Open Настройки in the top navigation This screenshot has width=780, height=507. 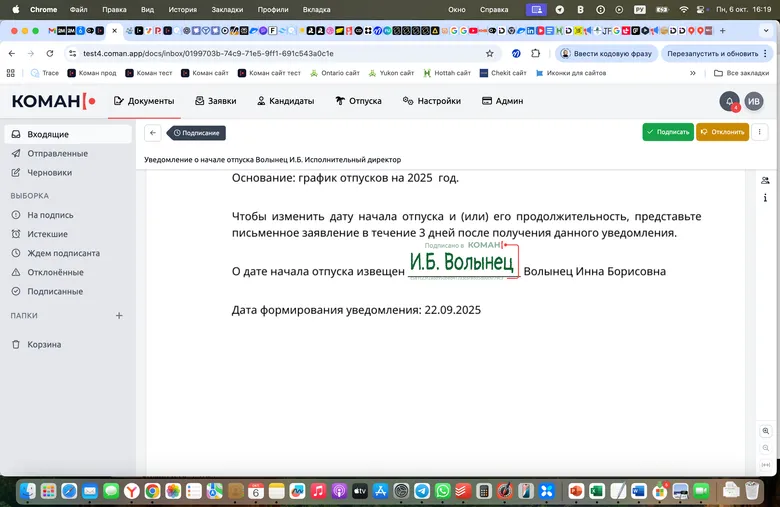431,101
